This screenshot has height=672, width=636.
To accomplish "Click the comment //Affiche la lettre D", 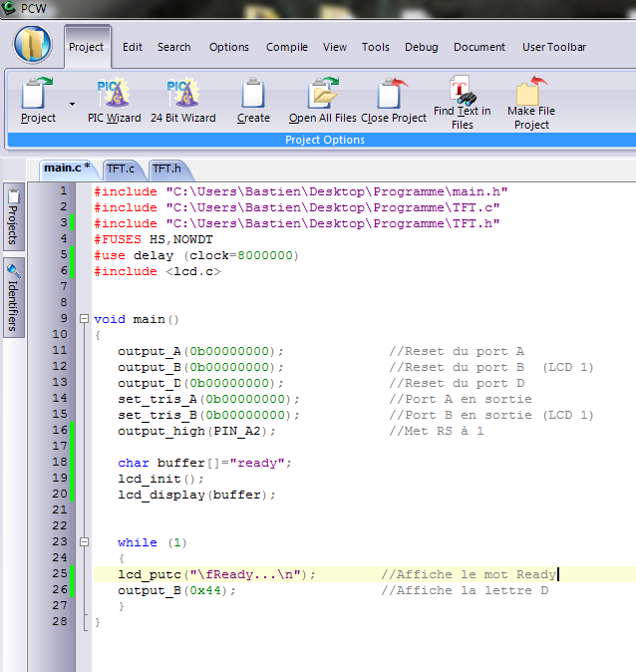I will [x=465, y=590].
